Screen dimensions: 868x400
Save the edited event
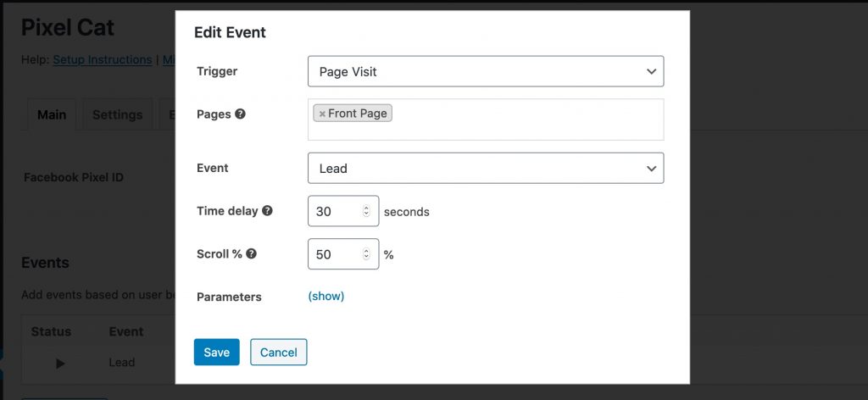click(216, 353)
